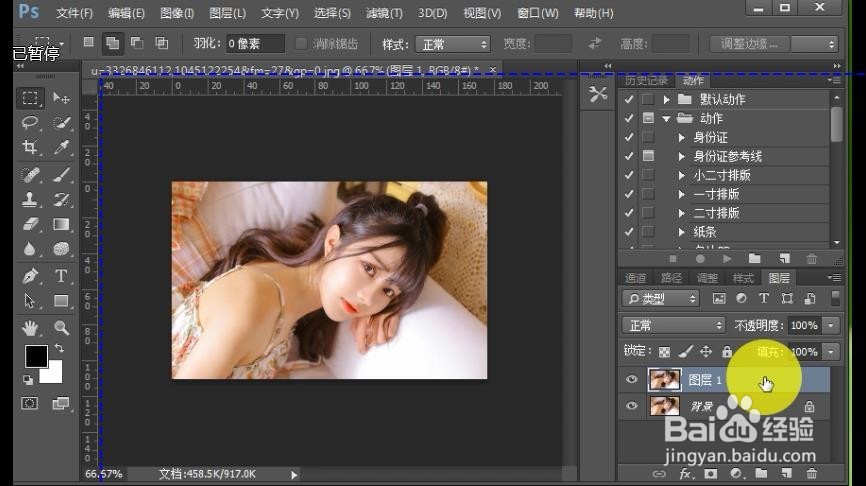Screen dimensions: 866x486
Task: Select the Quick Selection tool
Action: click(61, 122)
